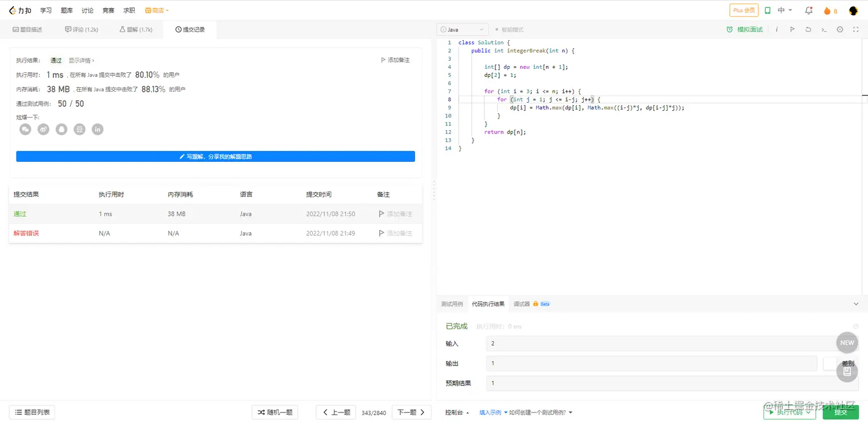
Task: Go to previous problem 上一题
Action: pos(336,412)
